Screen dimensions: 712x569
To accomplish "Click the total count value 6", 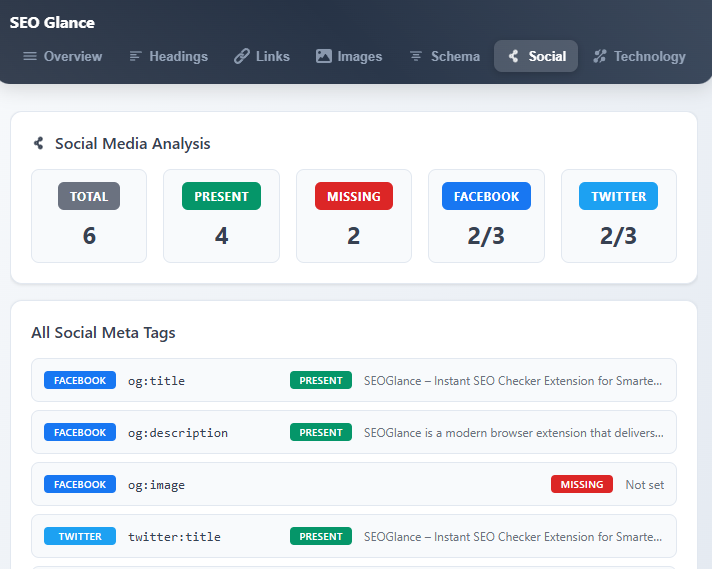I will pyautogui.click(x=89, y=236).
